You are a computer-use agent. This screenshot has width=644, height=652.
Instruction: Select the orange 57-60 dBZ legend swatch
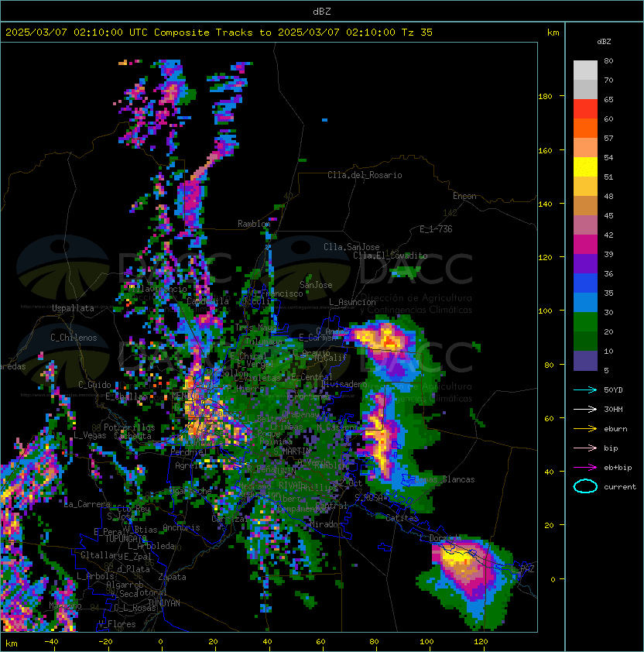click(585, 129)
